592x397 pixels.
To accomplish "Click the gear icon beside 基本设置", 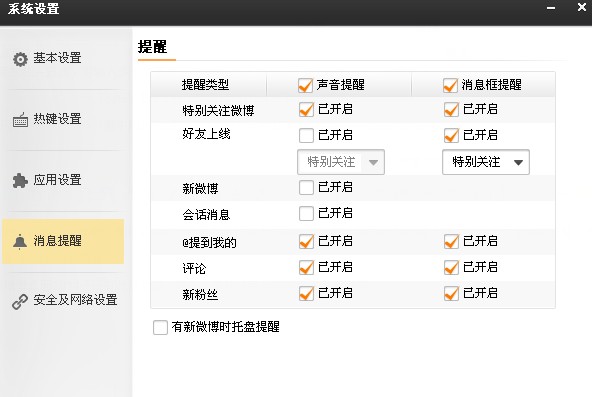I will (x=20, y=59).
